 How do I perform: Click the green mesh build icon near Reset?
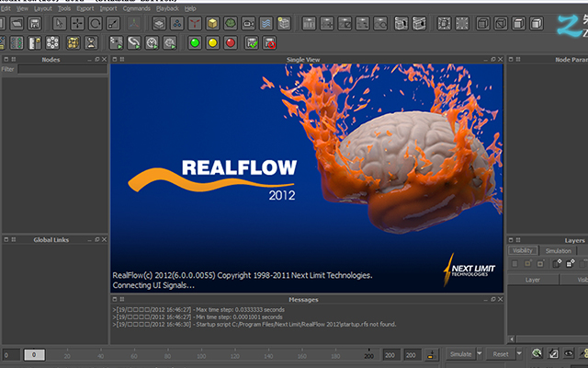tap(537, 353)
